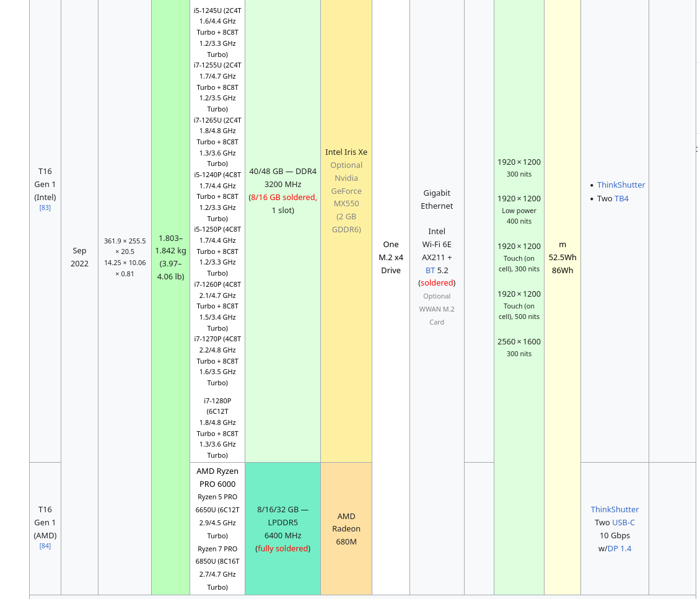Click the AMD Radeon 680M cell

pos(346,529)
